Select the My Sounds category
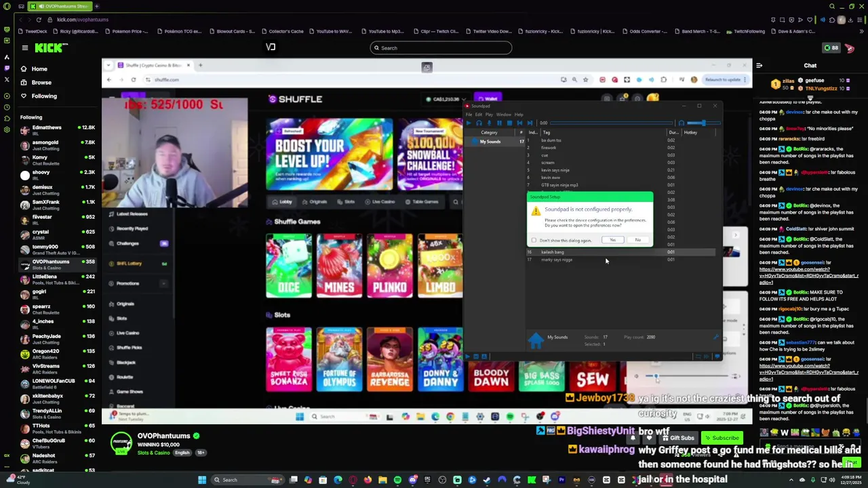This screenshot has width=868, height=488. pos(493,141)
